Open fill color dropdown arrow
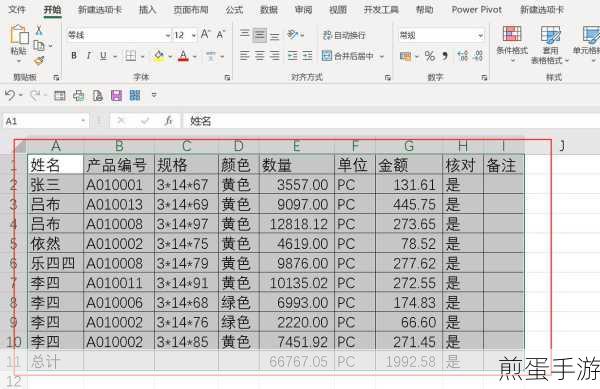600x389 pixels. click(x=170, y=57)
